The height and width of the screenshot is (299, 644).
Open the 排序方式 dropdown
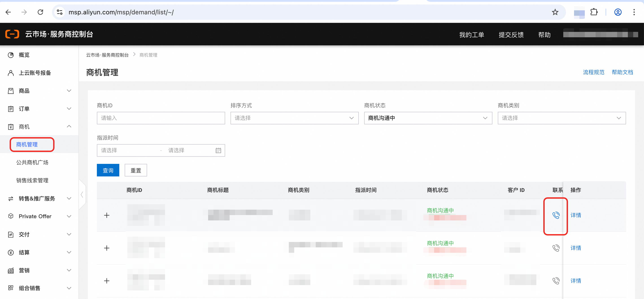[x=294, y=118]
